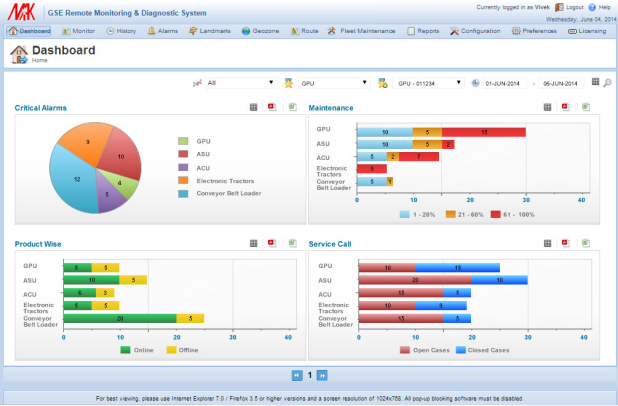Click the ASU open cases bar labeled 20
The height and width of the screenshot is (406, 618).
click(x=415, y=280)
